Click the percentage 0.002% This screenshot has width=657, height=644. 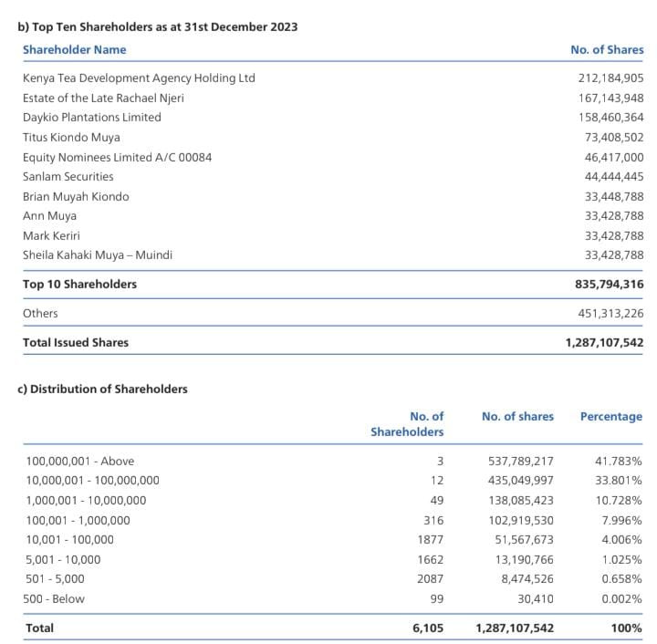pos(621,599)
